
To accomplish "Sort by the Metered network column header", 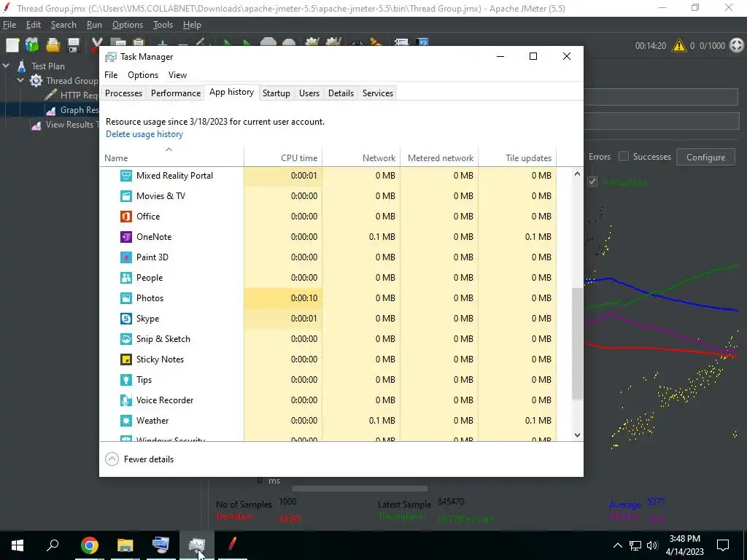I will click(439, 157).
